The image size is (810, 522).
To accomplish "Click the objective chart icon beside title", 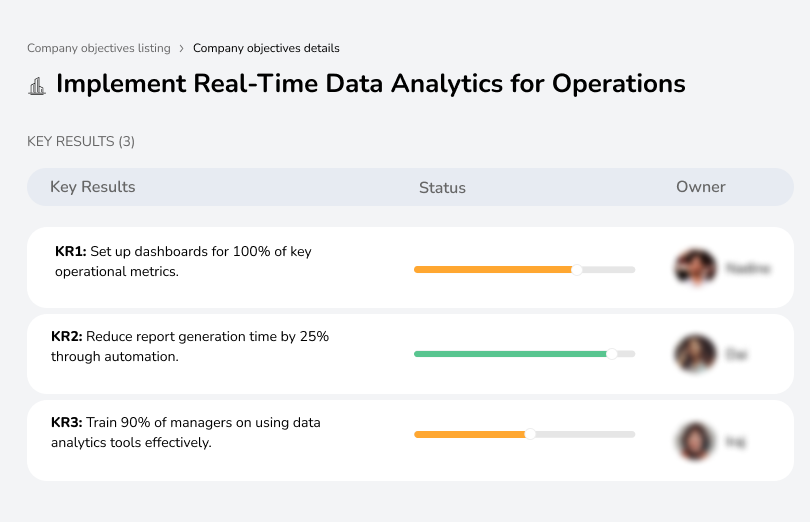I will tap(37, 86).
